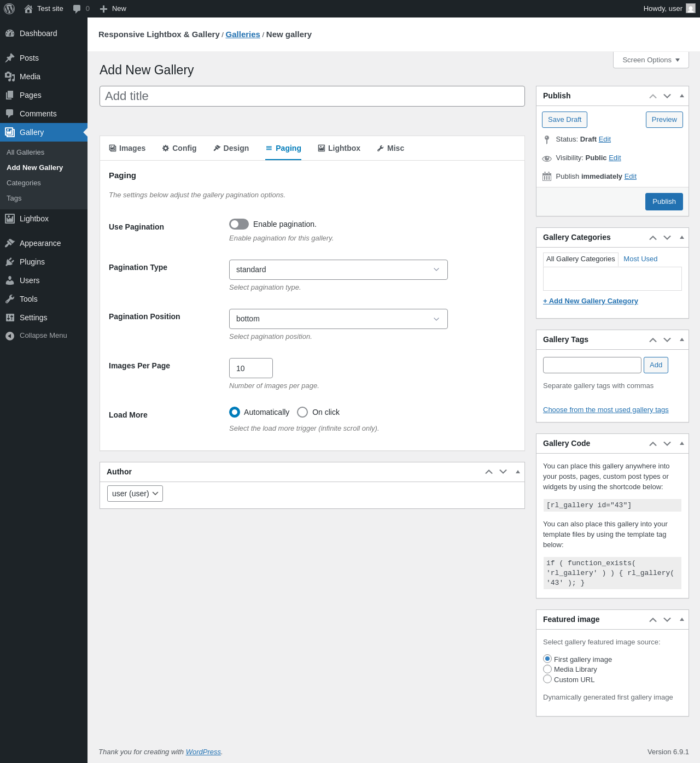Select Automatically load more option
Image resolution: width=700 pixels, height=763 pixels.
pyautogui.click(x=235, y=412)
